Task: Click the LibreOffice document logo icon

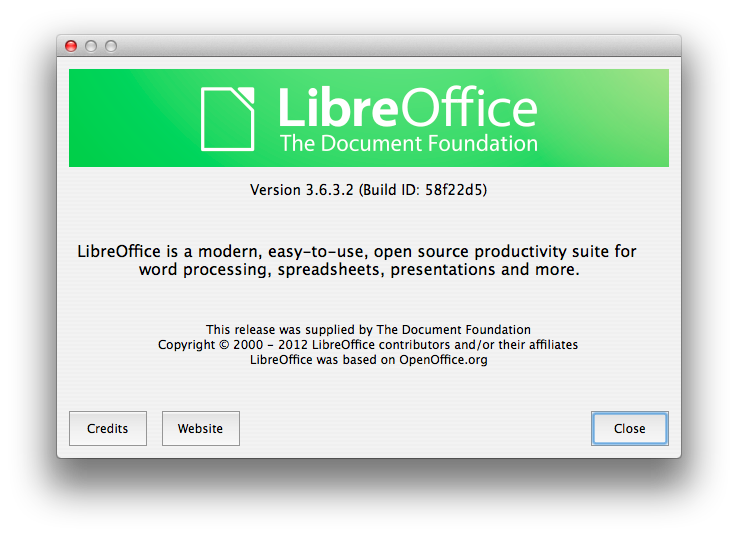Action: (x=230, y=118)
